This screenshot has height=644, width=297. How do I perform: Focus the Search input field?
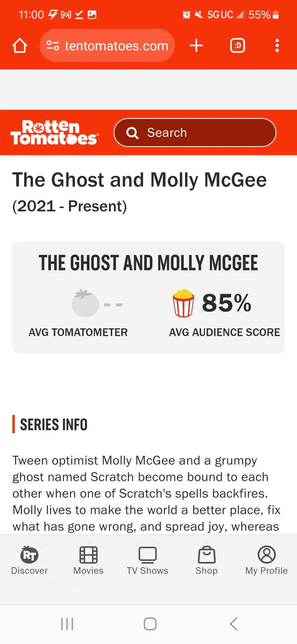195,132
